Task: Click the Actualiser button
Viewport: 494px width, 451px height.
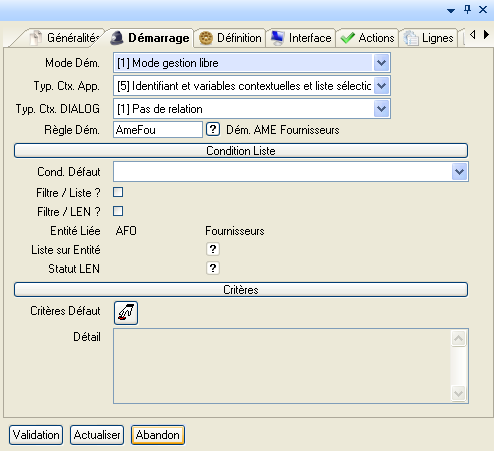Action: (97, 435)
